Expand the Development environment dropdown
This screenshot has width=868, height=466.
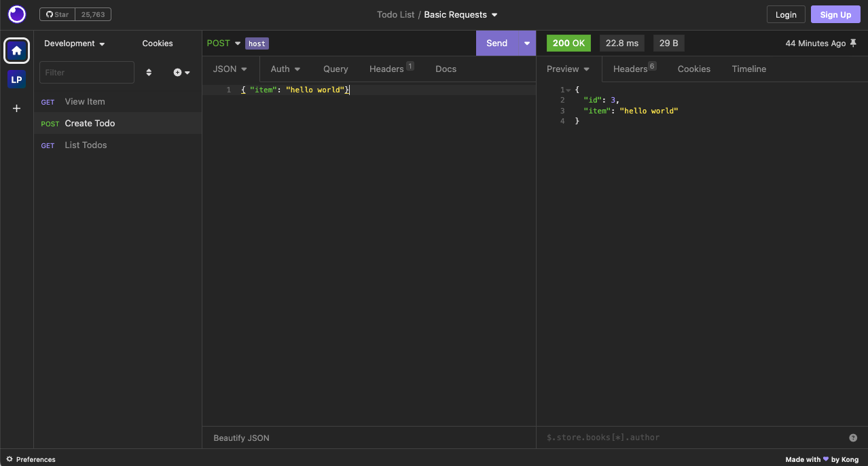[75, 43]
